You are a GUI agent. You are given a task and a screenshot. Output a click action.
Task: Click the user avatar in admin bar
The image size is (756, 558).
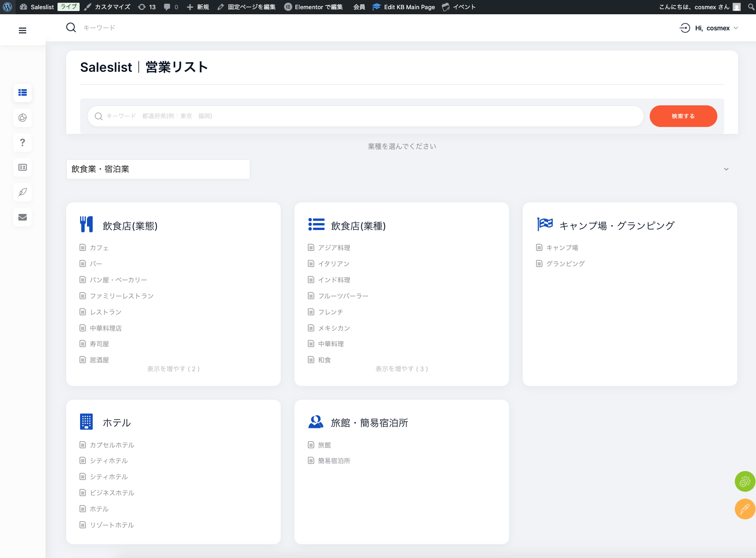(737, 7)
